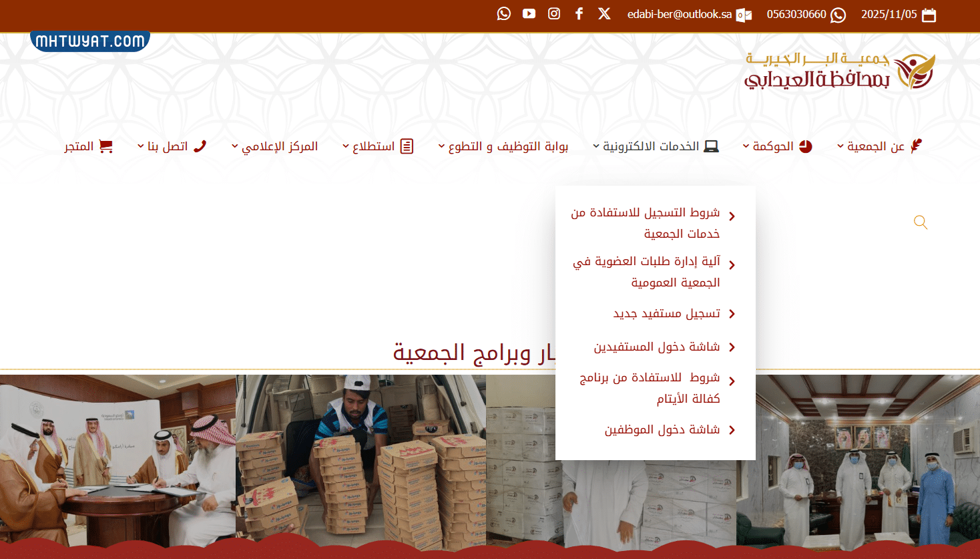The width and height of the screenshot is (980, 559).
Task: Click the shopping cart icon next to المتجر
Action: 105,146
